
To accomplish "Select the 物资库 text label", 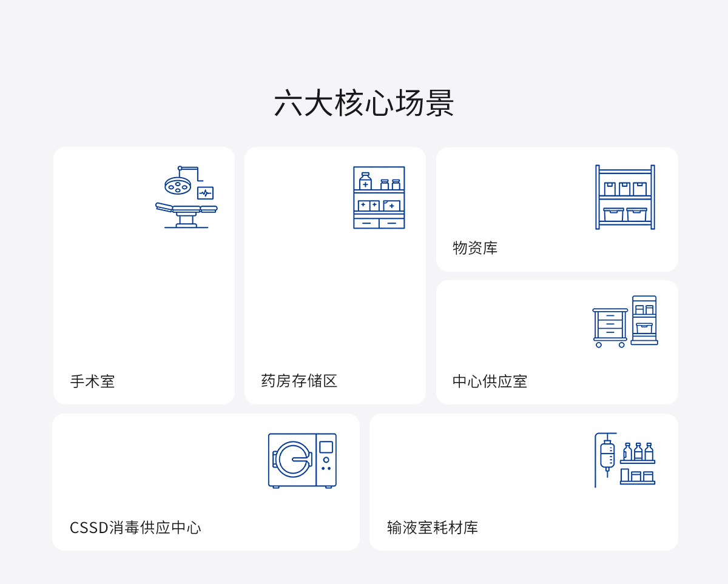I will tap(475, 248).
